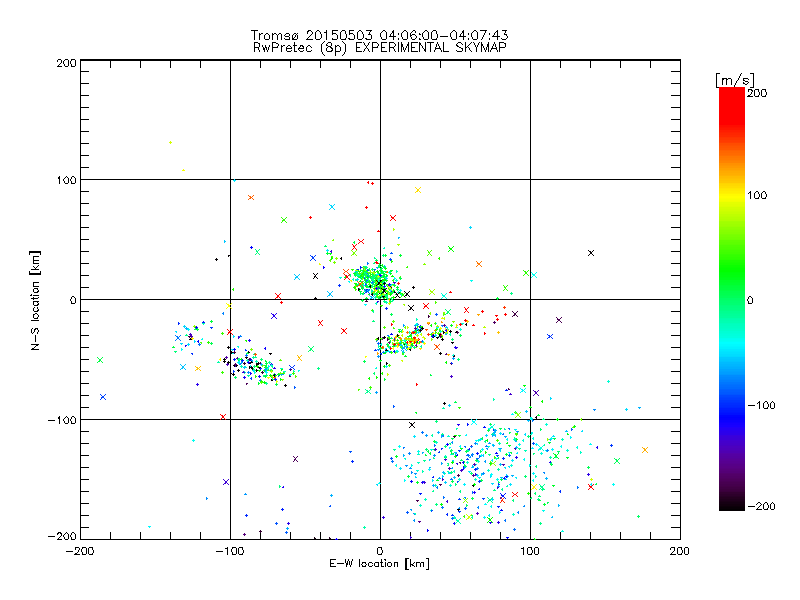Click the 'E-W location [km]' axis label
This screenshot has width=800, height=600.
380,564
